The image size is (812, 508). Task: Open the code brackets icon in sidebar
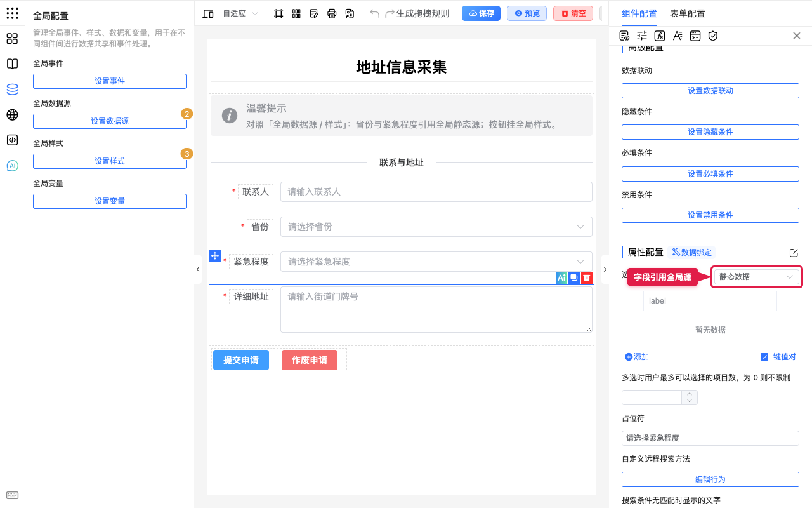[12, 140]
